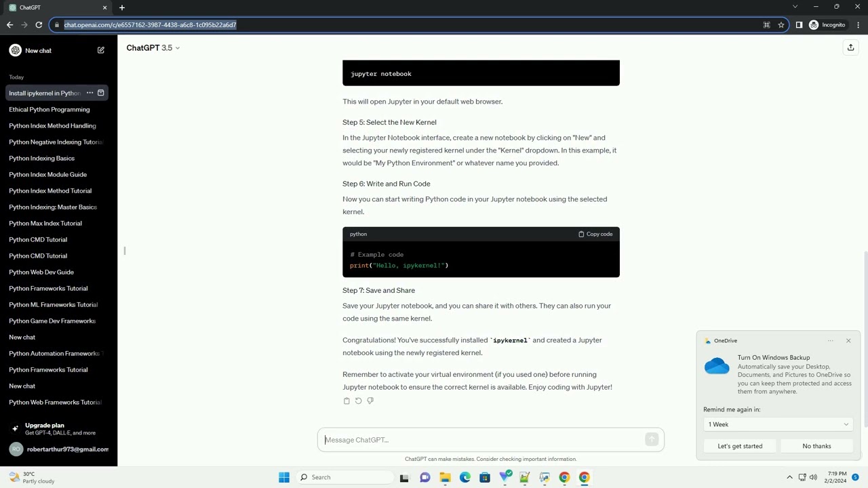This screenshot has height=488, width=868.
Task: Open Python Index Module Guide chat
Action: (57, 174)
